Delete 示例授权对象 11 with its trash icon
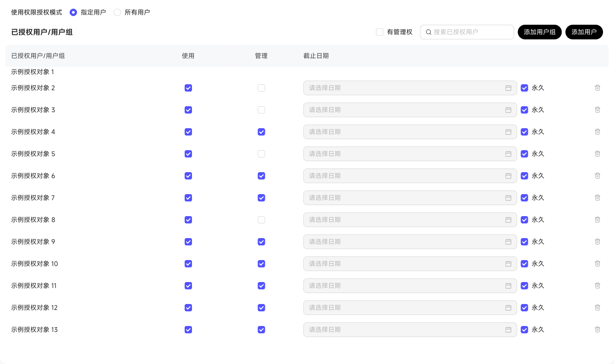Viewport: 614px width, 364px height. click(598, 286)
